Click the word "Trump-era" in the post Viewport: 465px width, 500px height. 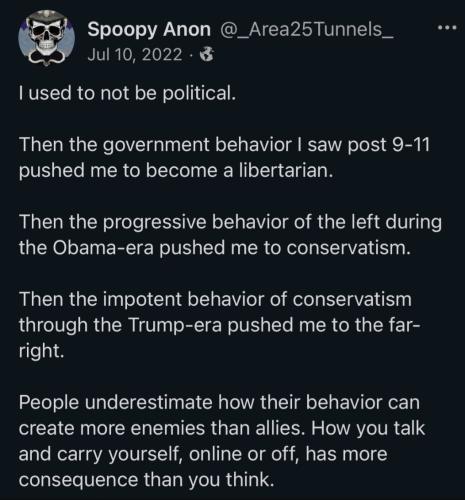coord(175,325)
